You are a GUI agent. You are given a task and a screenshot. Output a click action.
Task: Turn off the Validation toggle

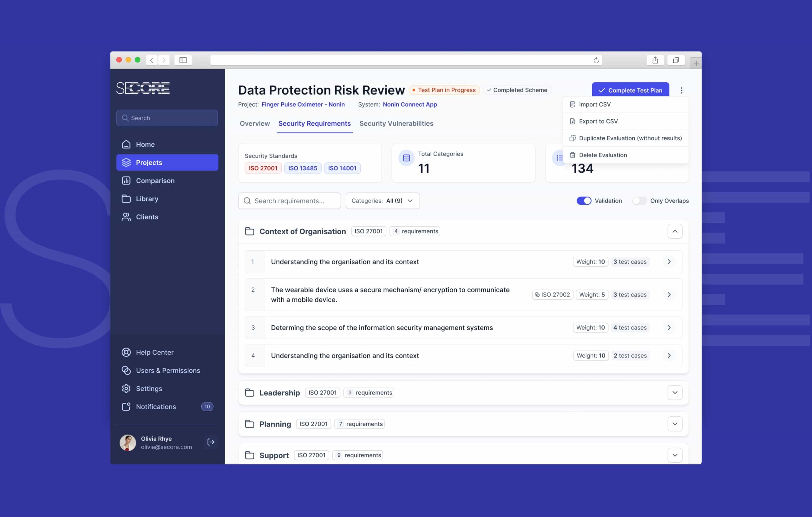click(x=584, y=201)
